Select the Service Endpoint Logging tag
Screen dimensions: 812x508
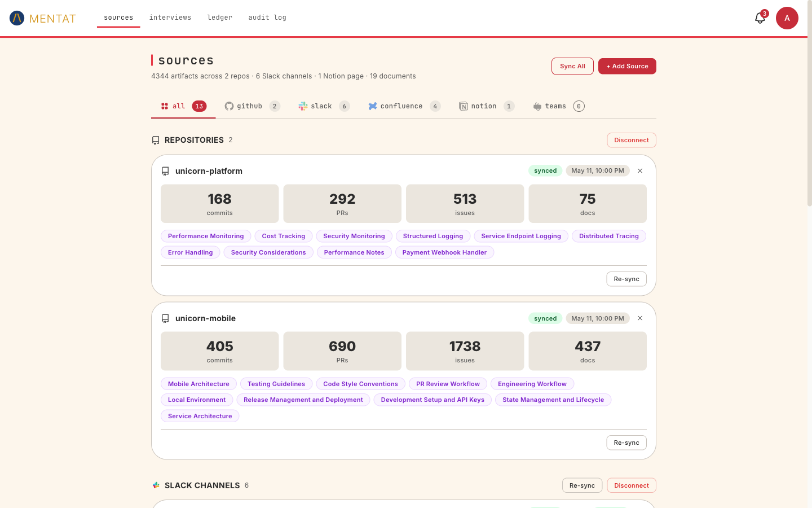pyautogui.click(x=521, y=236)
